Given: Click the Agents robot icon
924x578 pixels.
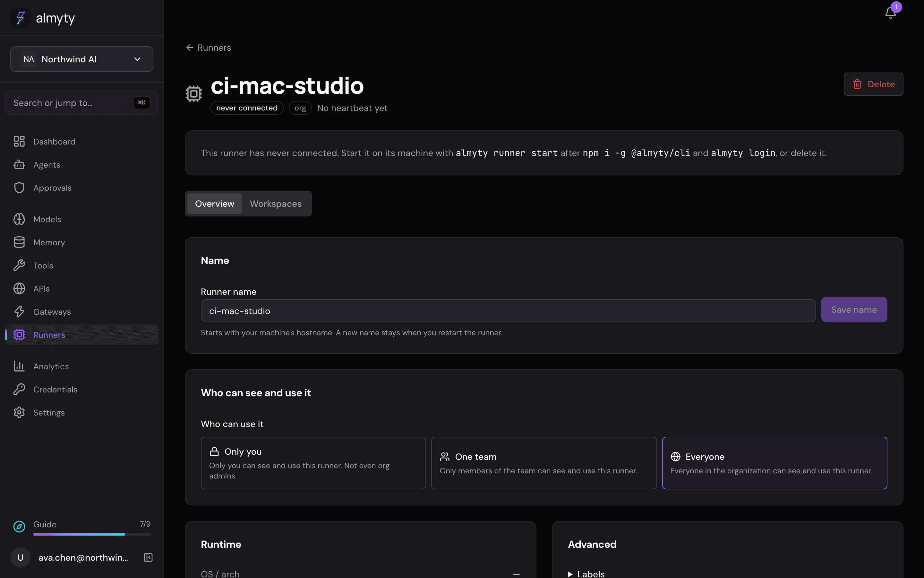Looking at the screenshot, I should [x=19, y=165].
